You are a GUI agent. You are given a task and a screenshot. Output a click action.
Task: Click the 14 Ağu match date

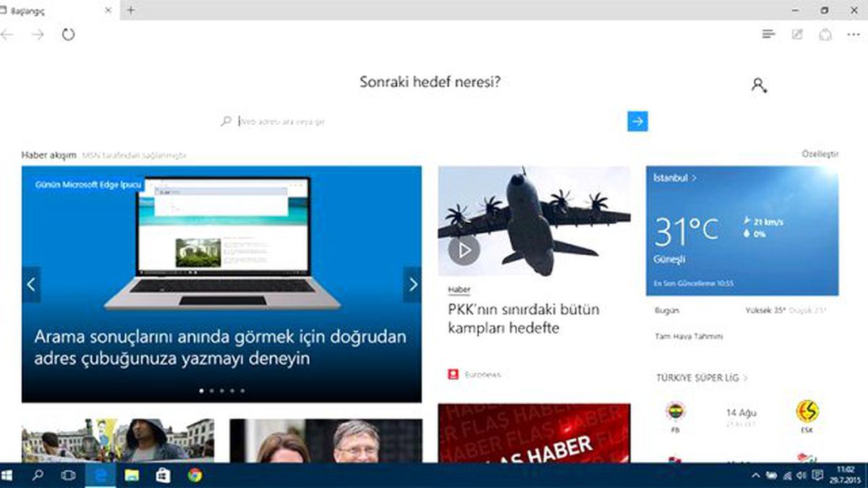pos(741,412)
